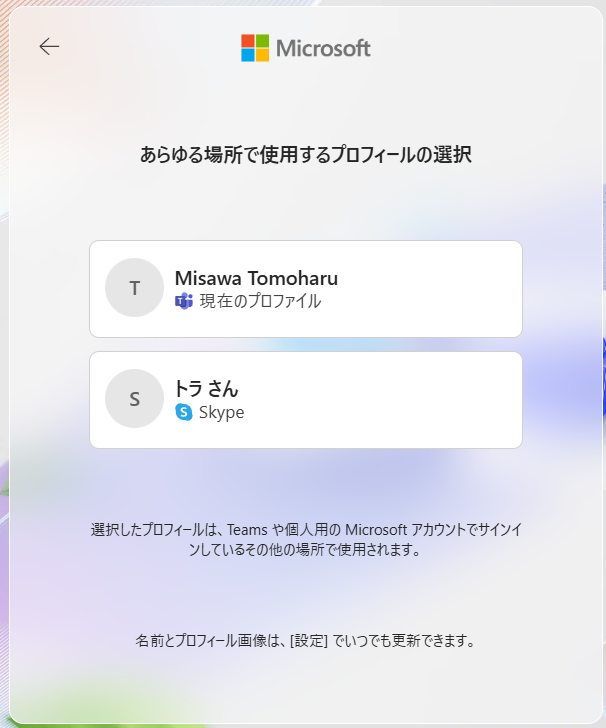Choose the トラ さん profile card
This screenshot has height=728, width=606.
tap(306, 400)
